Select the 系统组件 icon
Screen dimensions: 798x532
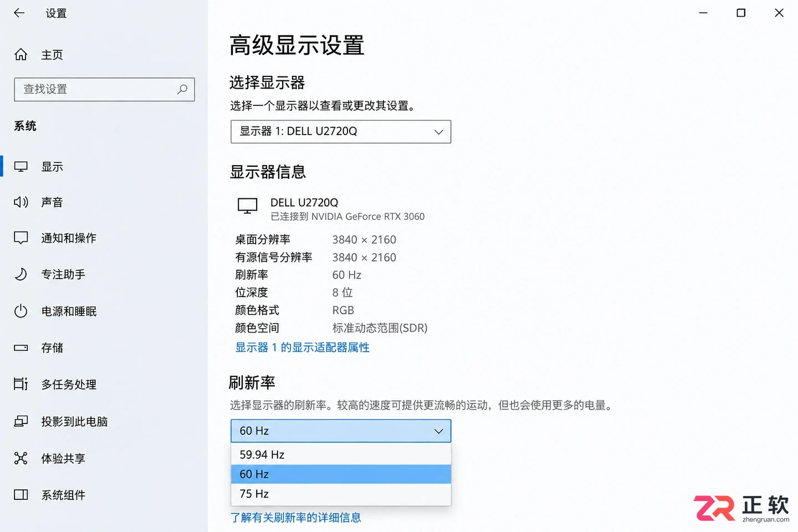pyautogui.click(x=21, y=495)
